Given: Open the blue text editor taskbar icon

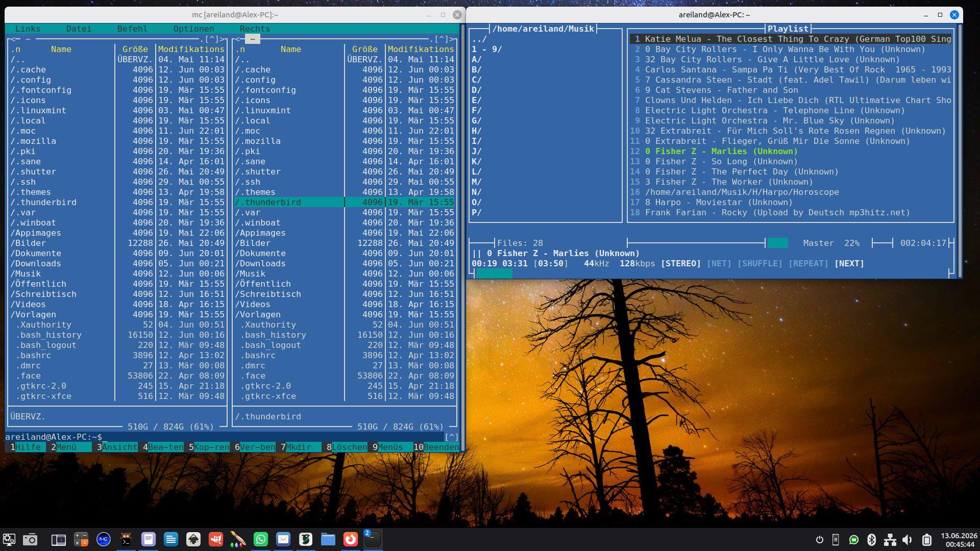Looking at the screenshot, I should (x=171, y=539).
